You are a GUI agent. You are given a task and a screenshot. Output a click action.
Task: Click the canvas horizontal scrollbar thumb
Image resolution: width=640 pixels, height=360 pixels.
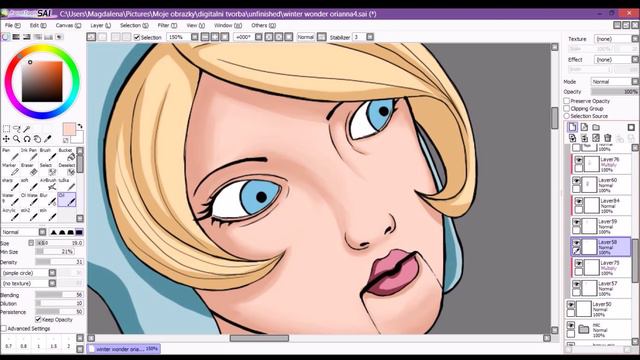pyautogui.click(x=259, y=338)
